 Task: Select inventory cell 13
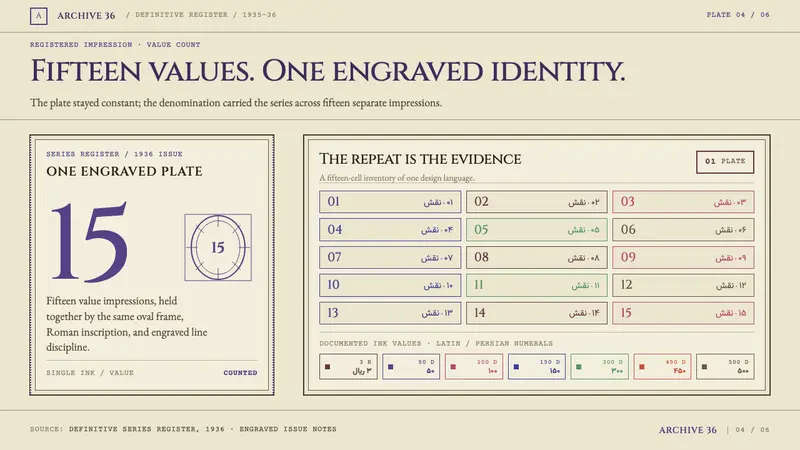(390, 313)
